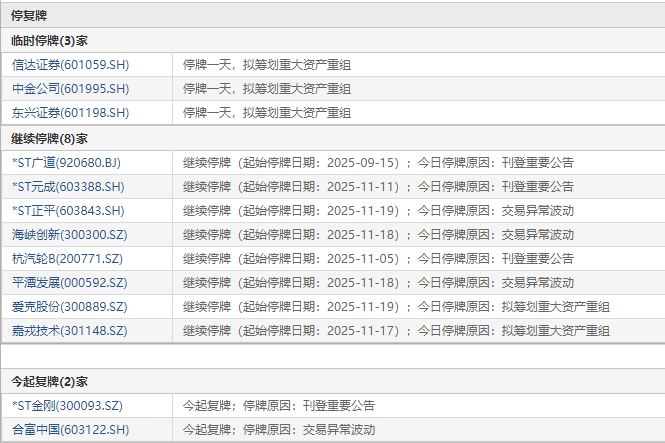This screenshot has height=443, width=665.
Task: Open *ST正平(603843.SH) stock link
Action: click(68, 211)
